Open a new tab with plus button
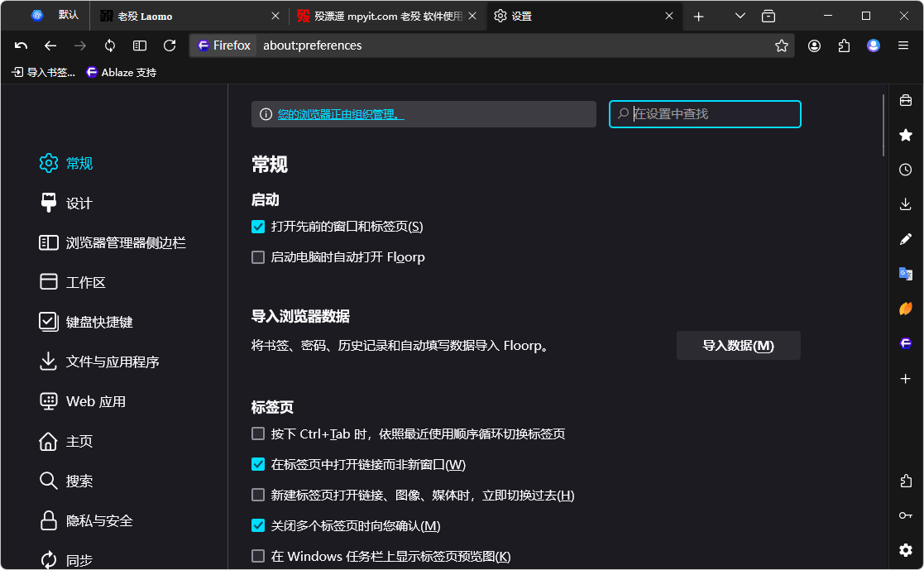The image size is (924, 570). pos(699,17)
